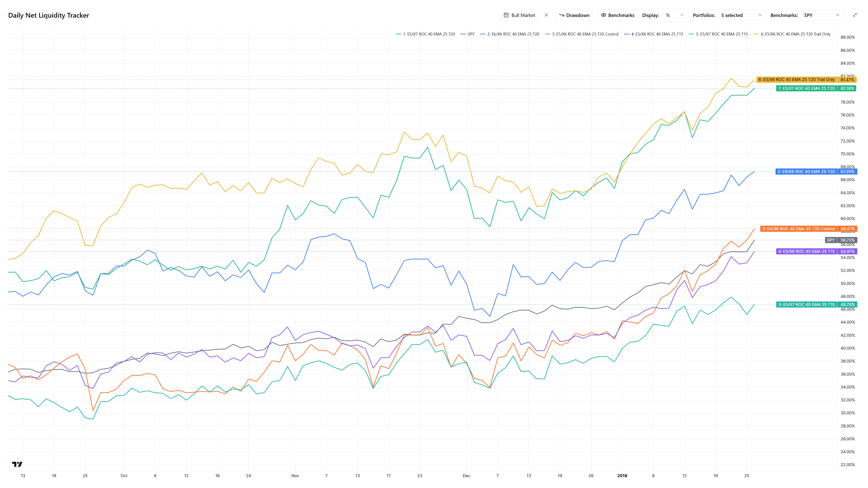This screenshot has width=868, height=488.
Task: Click the purple 54.97% price label
Action: (x=847, y=251)
